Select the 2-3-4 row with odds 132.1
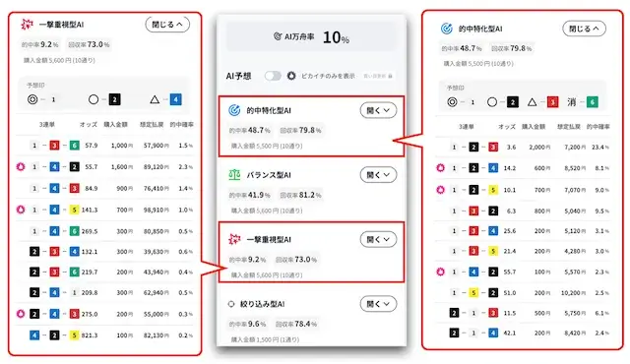 105,252
